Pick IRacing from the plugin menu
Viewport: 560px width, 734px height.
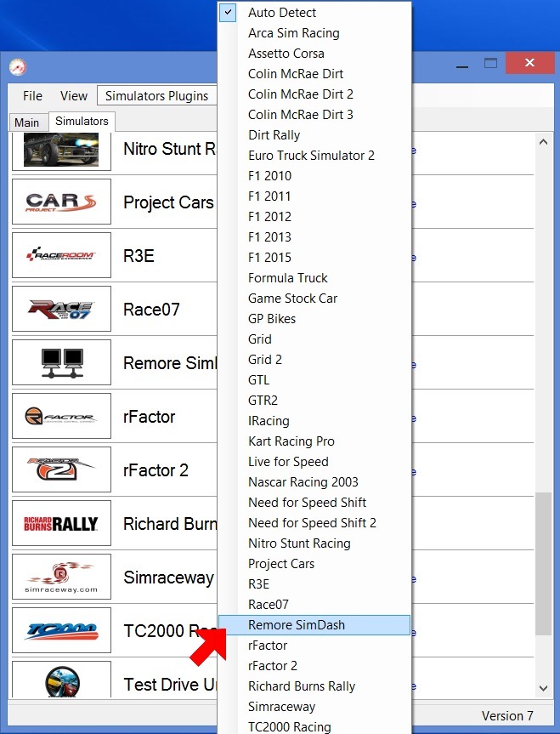pyautogui.click(x=269, y=421)
